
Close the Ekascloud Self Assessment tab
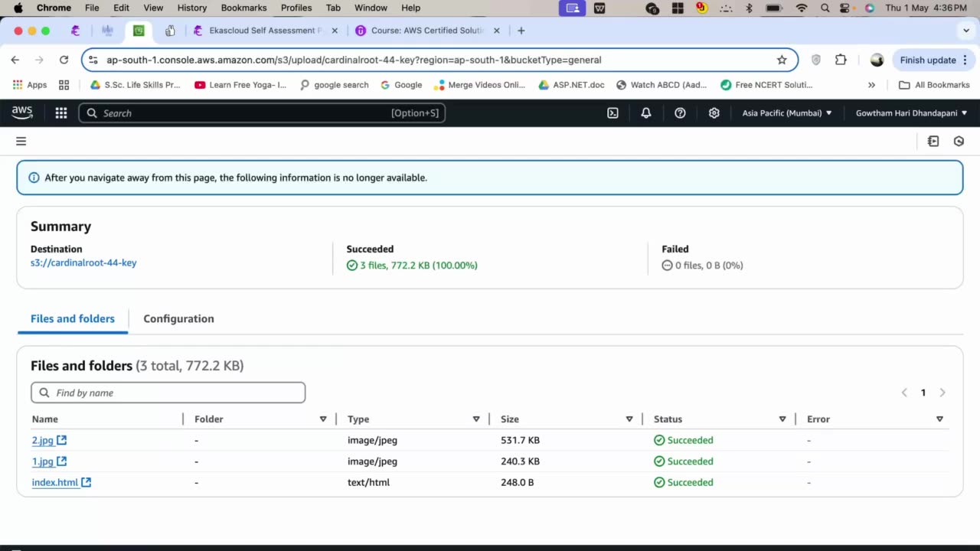(335, 31)
